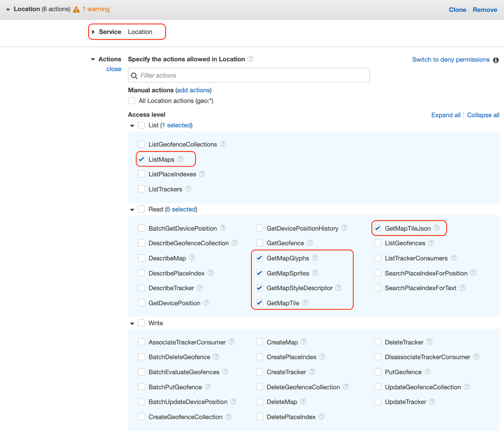Click help icon beside PutGeofence
504x440 pixels.
427,372
